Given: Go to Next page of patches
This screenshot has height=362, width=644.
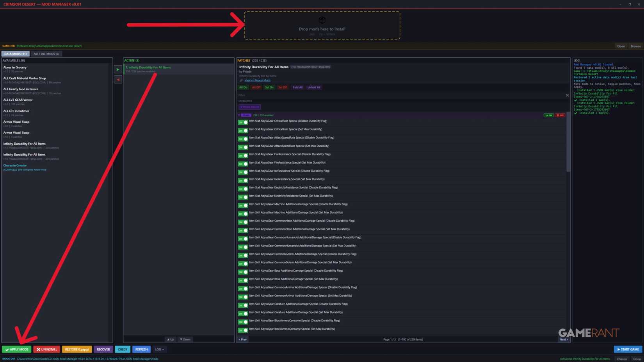Looking at the screenshot, I should (x=564, y=339).
